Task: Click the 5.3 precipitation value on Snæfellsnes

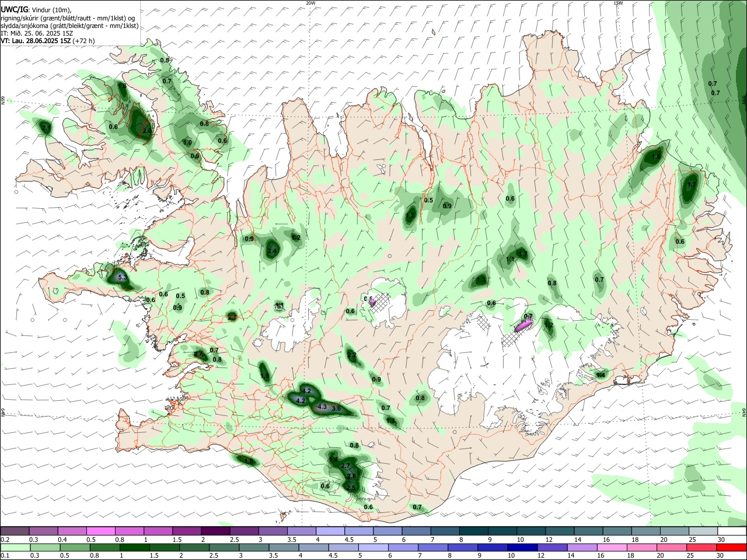Action: coord(122,278)
